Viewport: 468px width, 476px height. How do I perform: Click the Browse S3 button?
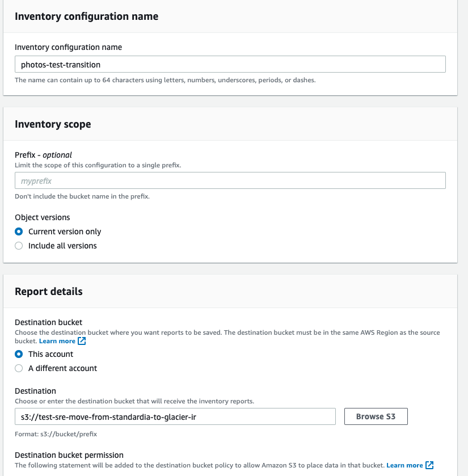point(376,416)
